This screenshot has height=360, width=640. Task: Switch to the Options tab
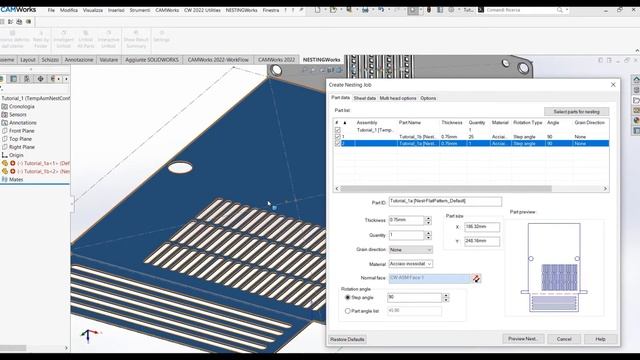pyautogui.click(x=428, y=98)
